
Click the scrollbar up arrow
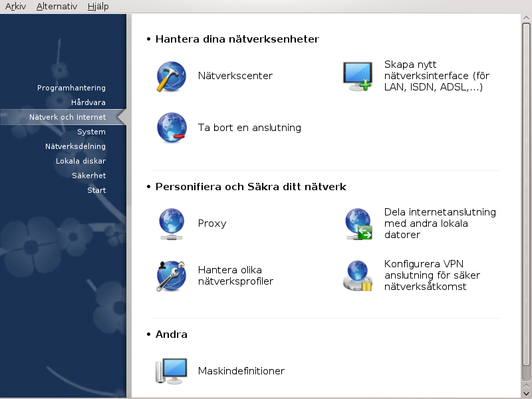click(526, 19)
